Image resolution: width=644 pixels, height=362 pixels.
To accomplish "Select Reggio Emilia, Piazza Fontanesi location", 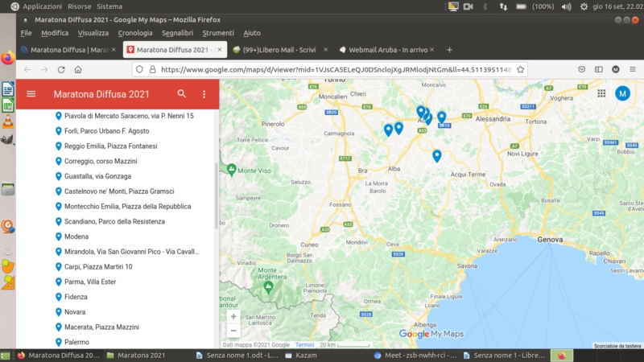I will pos(111,146).
